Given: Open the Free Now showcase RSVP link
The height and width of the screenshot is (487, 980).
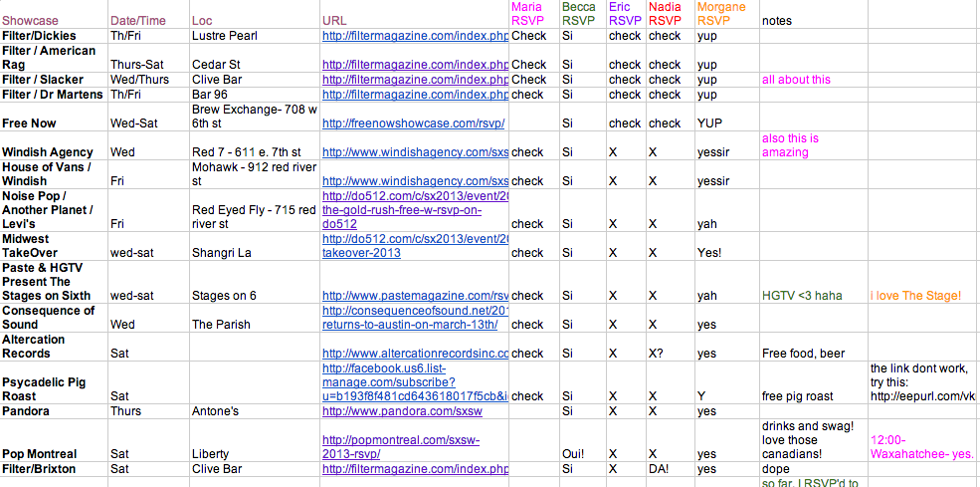Looking at the screenshot, I should [413, 123].
